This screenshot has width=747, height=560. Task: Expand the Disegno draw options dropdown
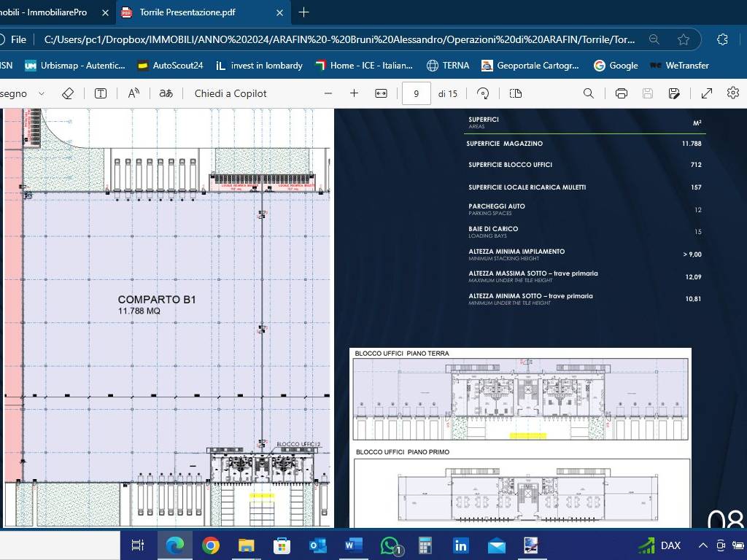coord(42,94)
